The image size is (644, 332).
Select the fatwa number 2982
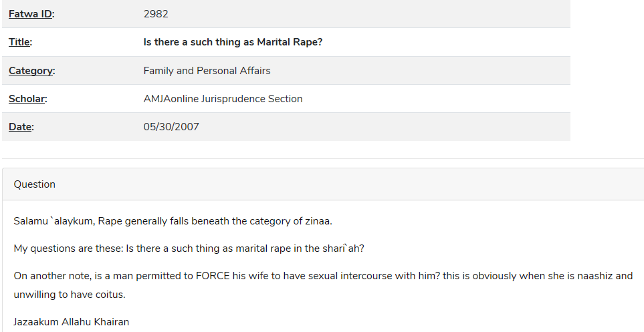[x=156, y=14]
